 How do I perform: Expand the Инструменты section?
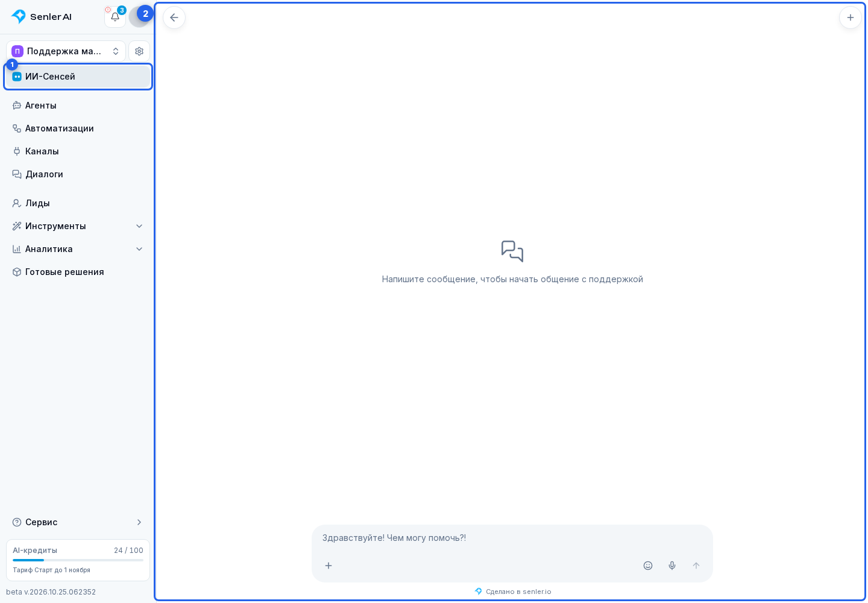click(78, 226)
